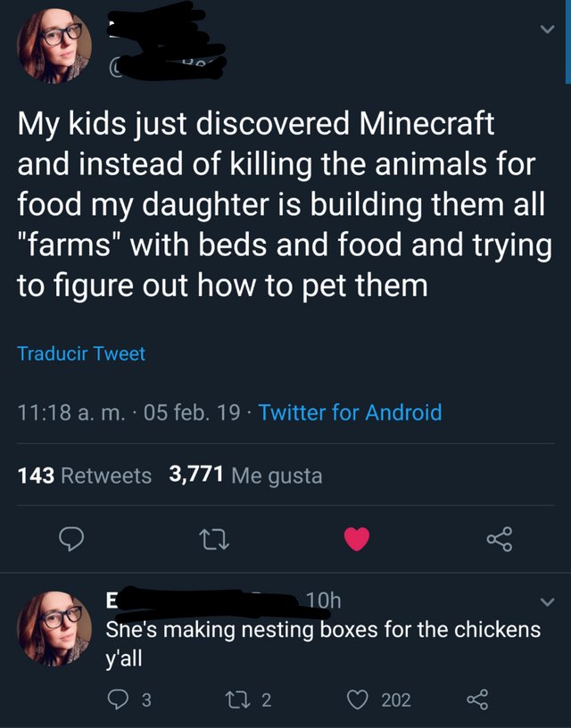
Task: Open the Twitter for Android link
Action: coord(350,412)
